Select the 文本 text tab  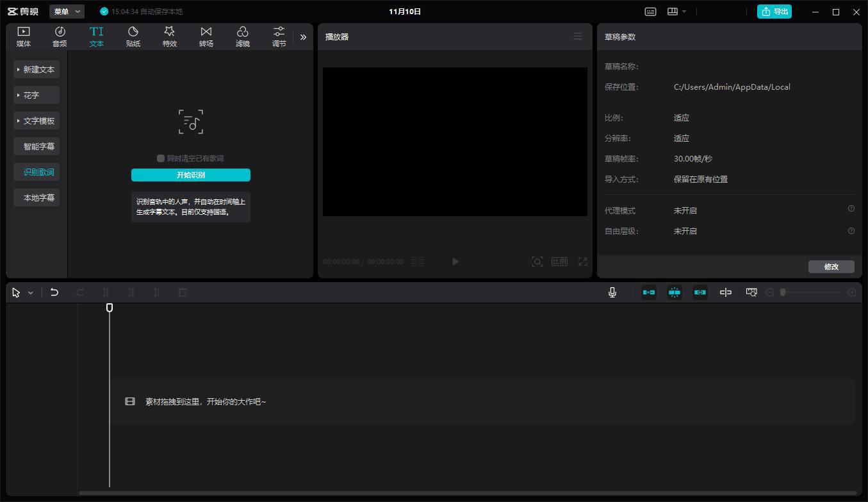(x=96, y=37)
